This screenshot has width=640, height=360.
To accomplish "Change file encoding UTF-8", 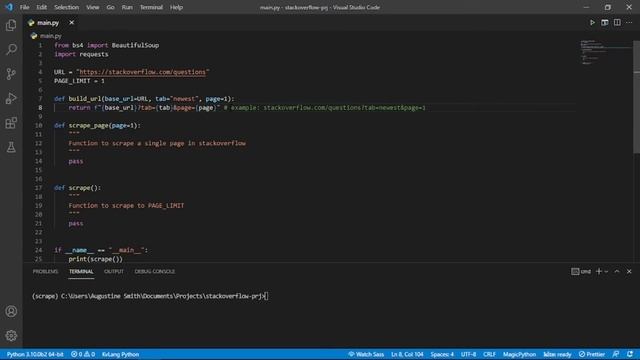I will coord(468,354).
